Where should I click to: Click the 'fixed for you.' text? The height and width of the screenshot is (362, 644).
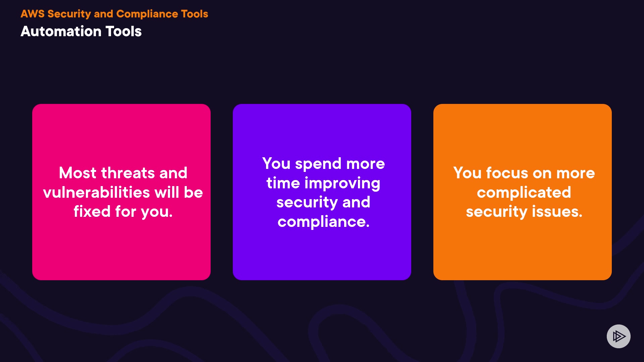tap(123, 212)
